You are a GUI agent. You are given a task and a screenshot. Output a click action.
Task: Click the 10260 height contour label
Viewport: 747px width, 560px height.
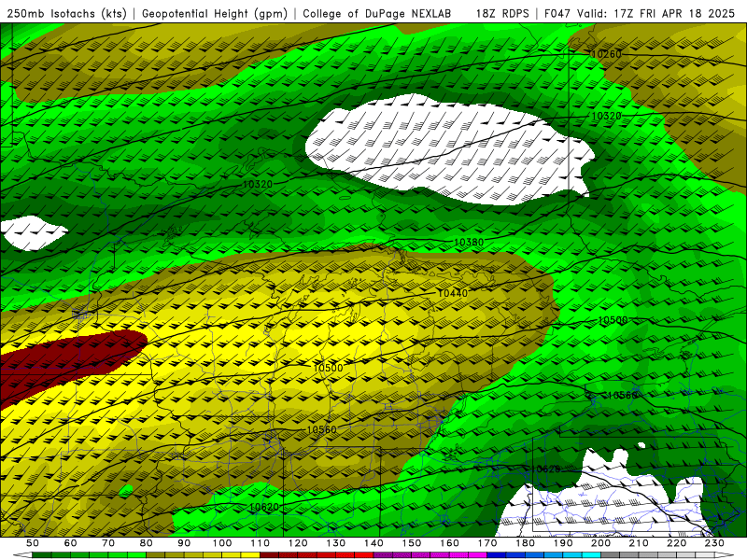click(606, 54)
